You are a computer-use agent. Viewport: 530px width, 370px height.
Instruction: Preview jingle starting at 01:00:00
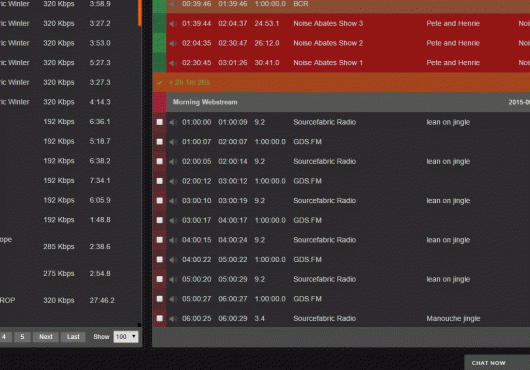point(173,122)
